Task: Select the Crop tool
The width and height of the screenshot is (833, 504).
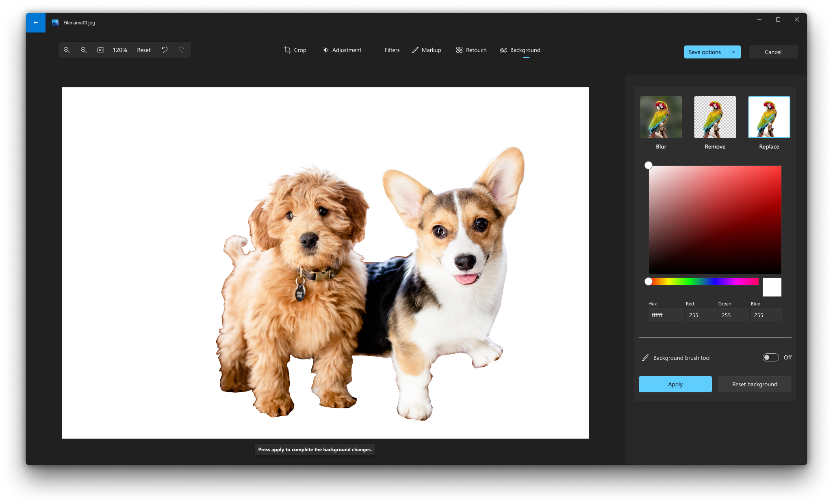Action: pyautogui.click(x=295, y=50)
